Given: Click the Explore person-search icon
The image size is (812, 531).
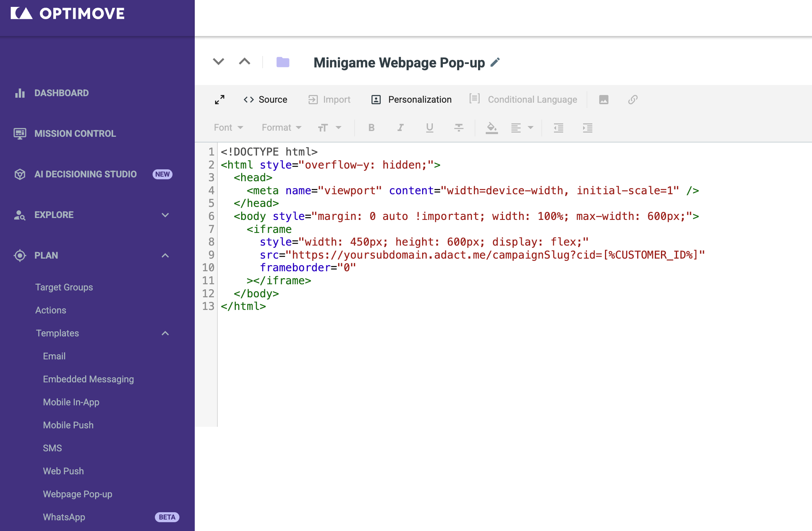Looking at the screenshot, I should click(x=20, y=215).
